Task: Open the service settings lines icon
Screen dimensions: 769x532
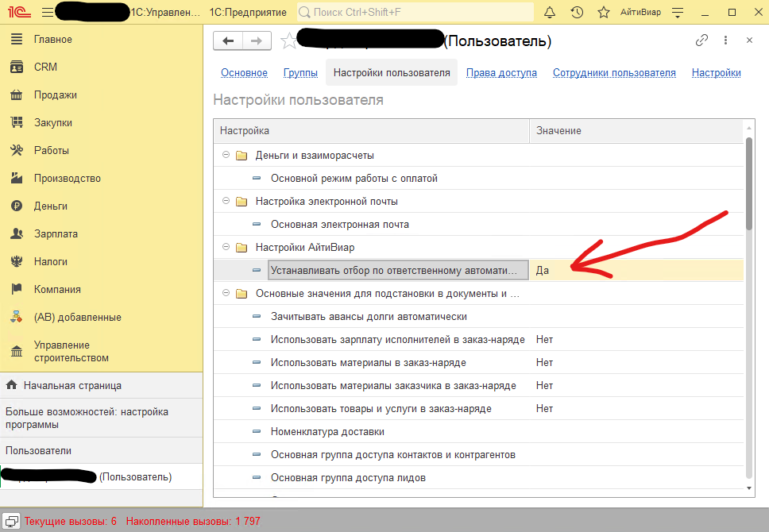Action: [x=678, y=13]
